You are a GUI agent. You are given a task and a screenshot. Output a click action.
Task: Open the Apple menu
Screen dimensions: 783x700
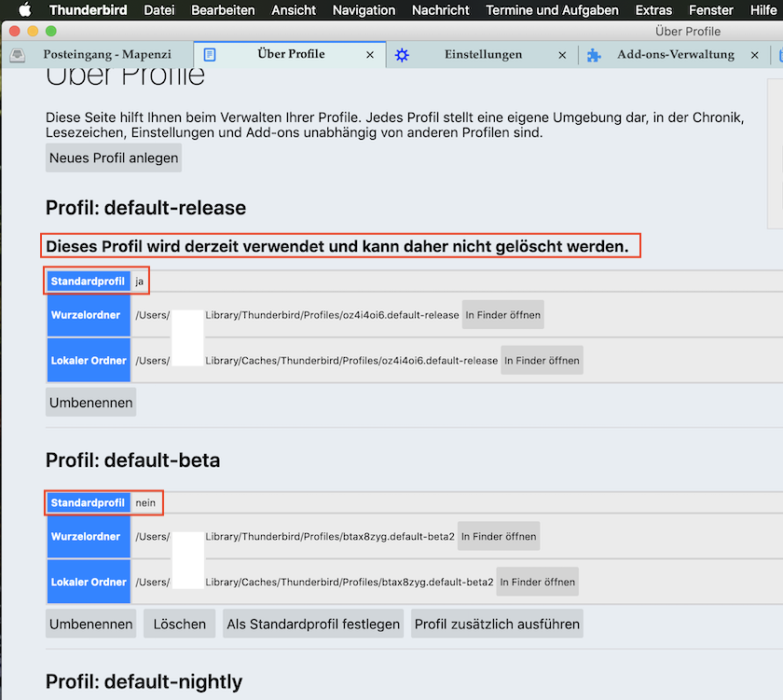(x=25, y=9)
